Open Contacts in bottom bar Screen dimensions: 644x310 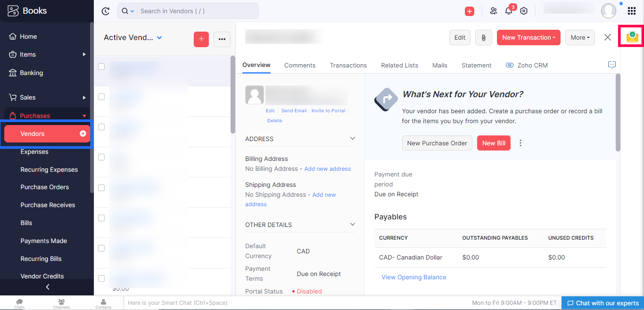coord(103,303)
